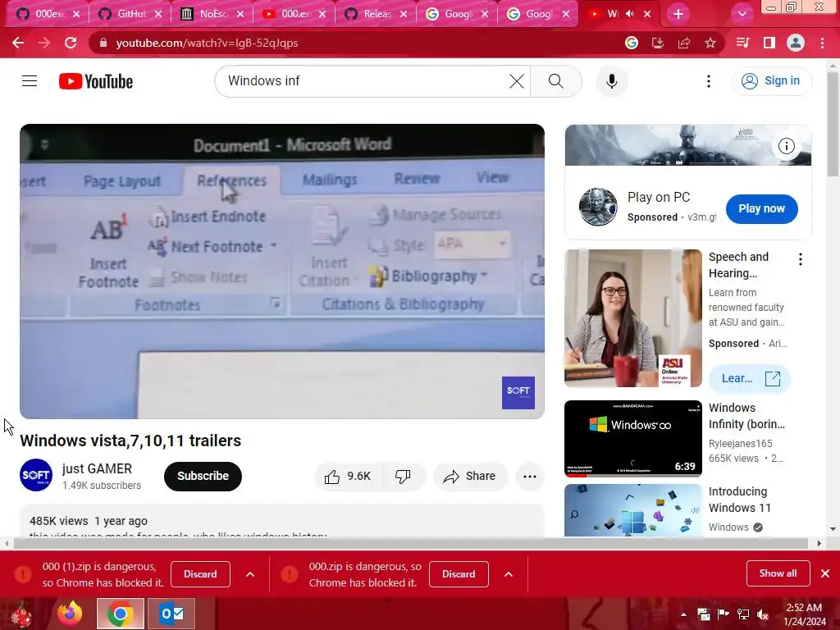
Task: Close the downloads bar
Action: click(x=825, y=573)
